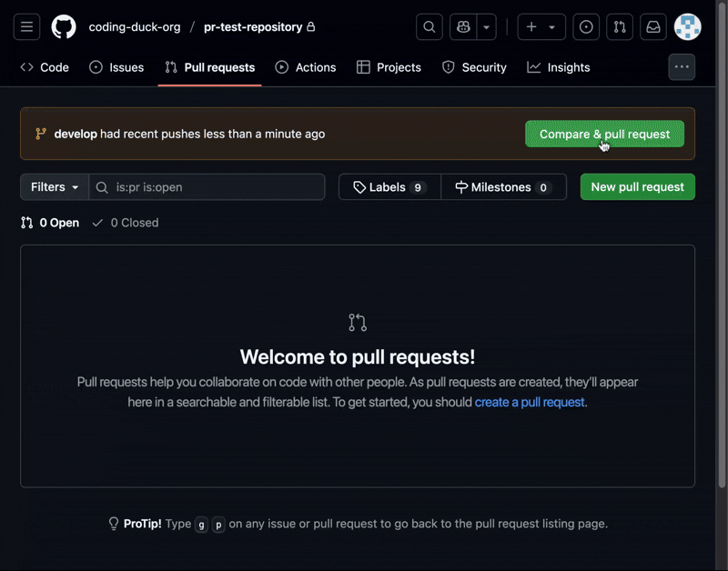Open the Actions tab
Screen dimensions: 728x571
pos(306,67)
